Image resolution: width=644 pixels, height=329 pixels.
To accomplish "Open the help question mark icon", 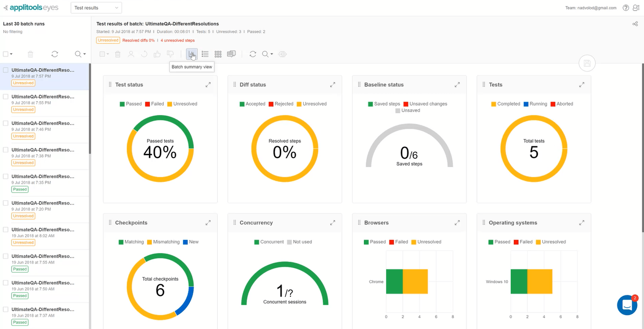I will click(x=626, y=8).
